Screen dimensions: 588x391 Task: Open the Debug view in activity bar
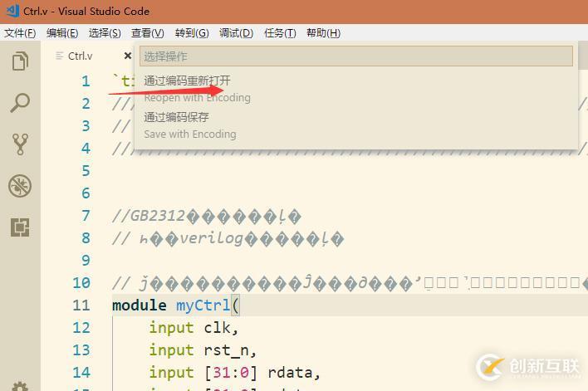pyautogui.click(x=20, y=186)
